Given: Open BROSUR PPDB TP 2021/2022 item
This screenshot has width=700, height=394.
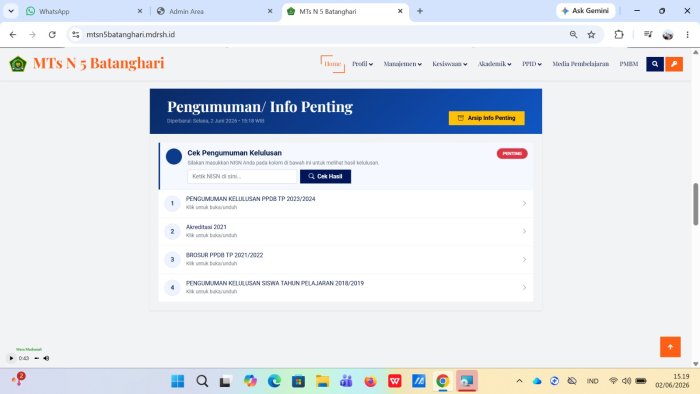Looking at the screenshot, I should click(x=346, y=259).
